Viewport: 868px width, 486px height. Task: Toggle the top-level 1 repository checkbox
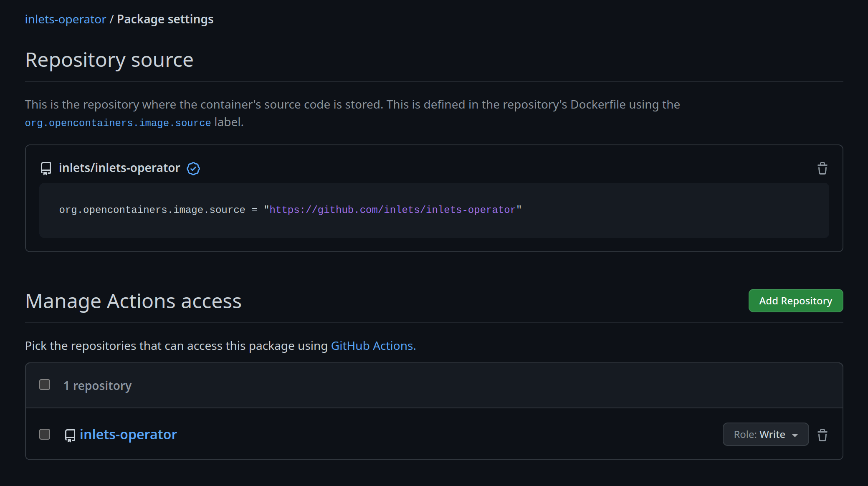point(46,385)
